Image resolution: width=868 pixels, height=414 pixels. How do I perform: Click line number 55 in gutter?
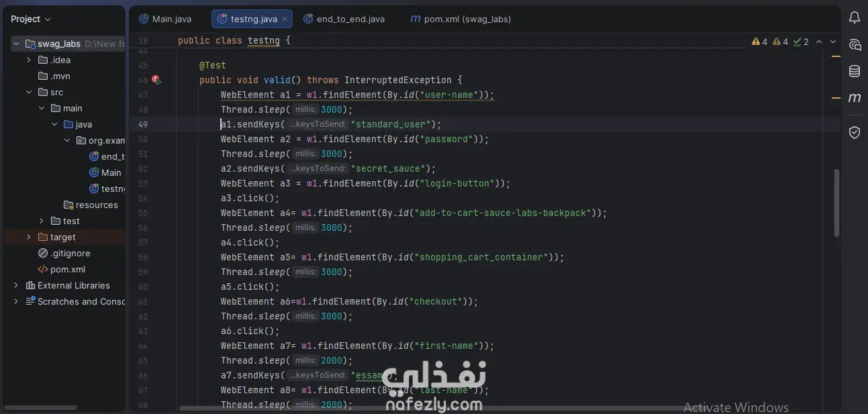coord(143,213)
